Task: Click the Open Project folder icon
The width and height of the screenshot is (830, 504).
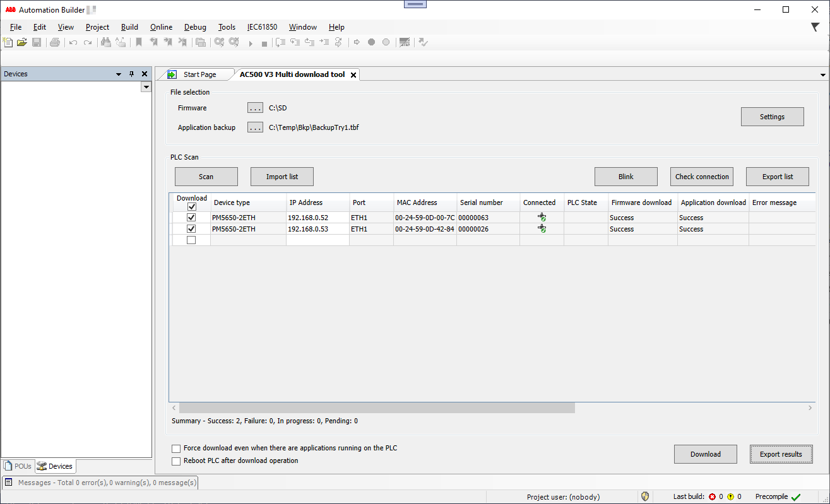Action: 22,42
